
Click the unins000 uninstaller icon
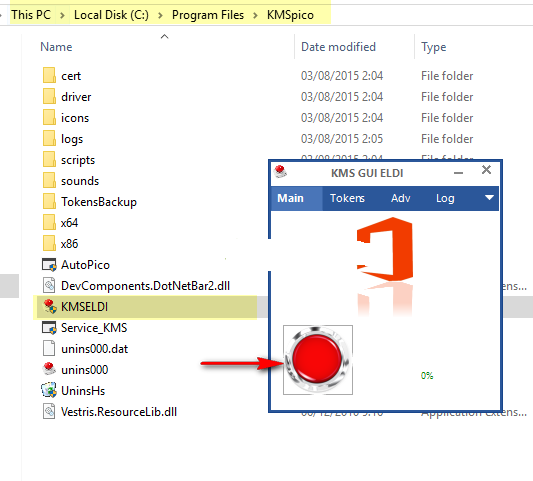click(49, 369)
